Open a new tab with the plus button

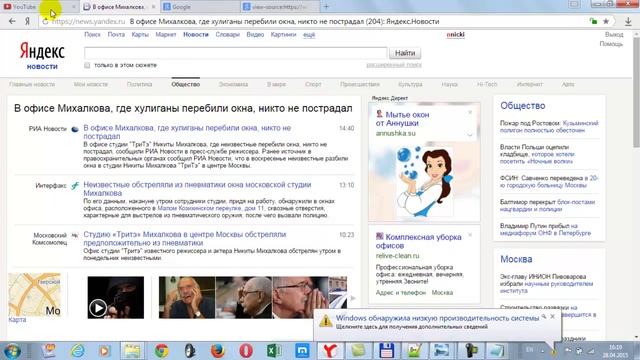[326, 7]
